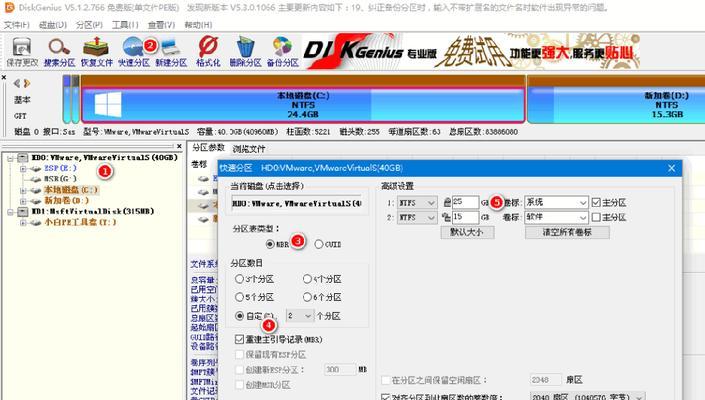Toggle align partitions to sectors checkbox
Screen dimensions: 705x400
coord(385,397)
